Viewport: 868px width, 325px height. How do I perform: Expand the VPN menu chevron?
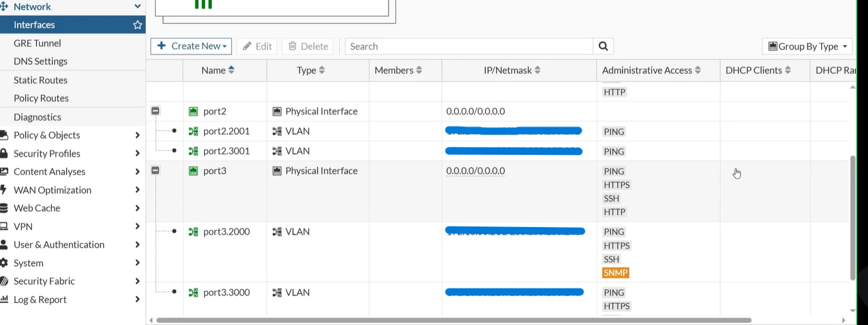coord(137,226)
